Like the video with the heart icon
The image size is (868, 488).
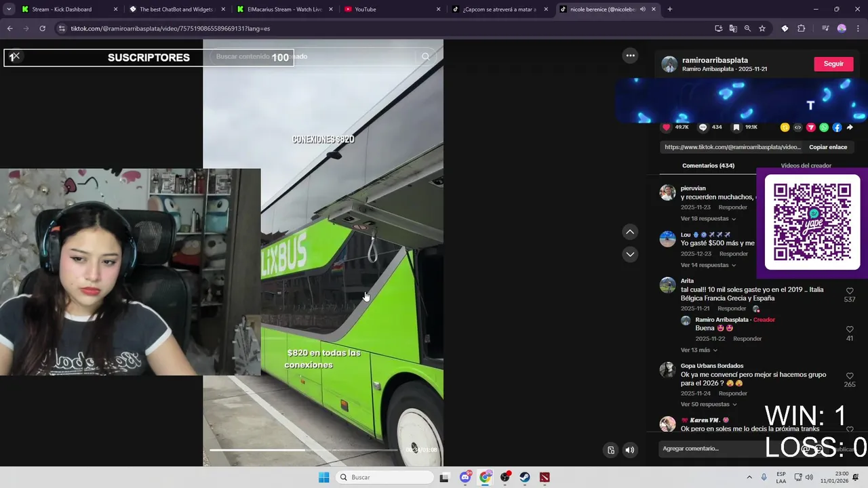tap(666, 127)
